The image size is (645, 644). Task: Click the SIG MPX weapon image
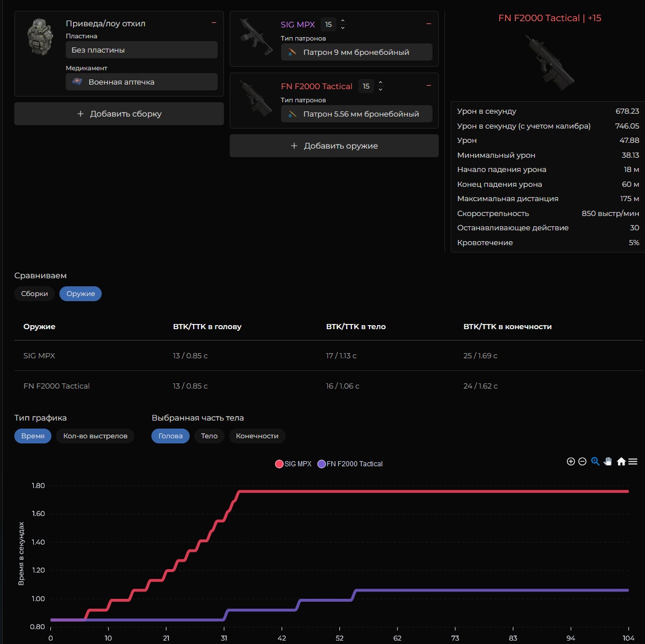[257, 37]
